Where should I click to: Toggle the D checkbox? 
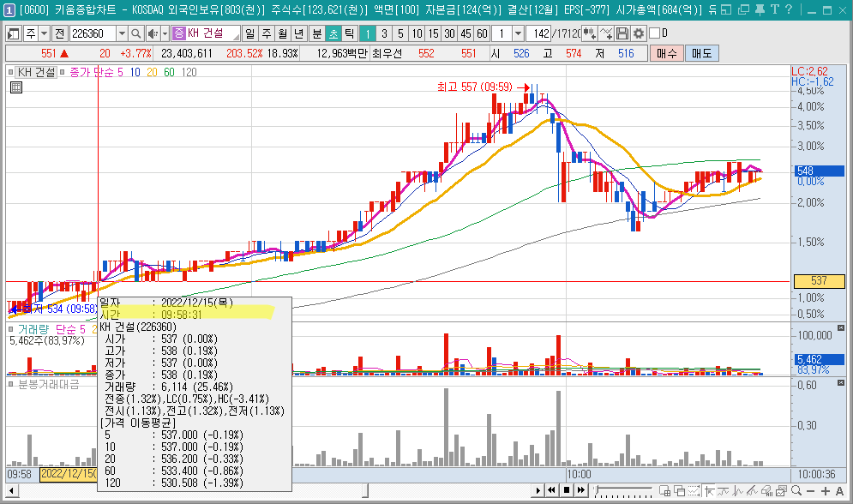click(654, 33)
